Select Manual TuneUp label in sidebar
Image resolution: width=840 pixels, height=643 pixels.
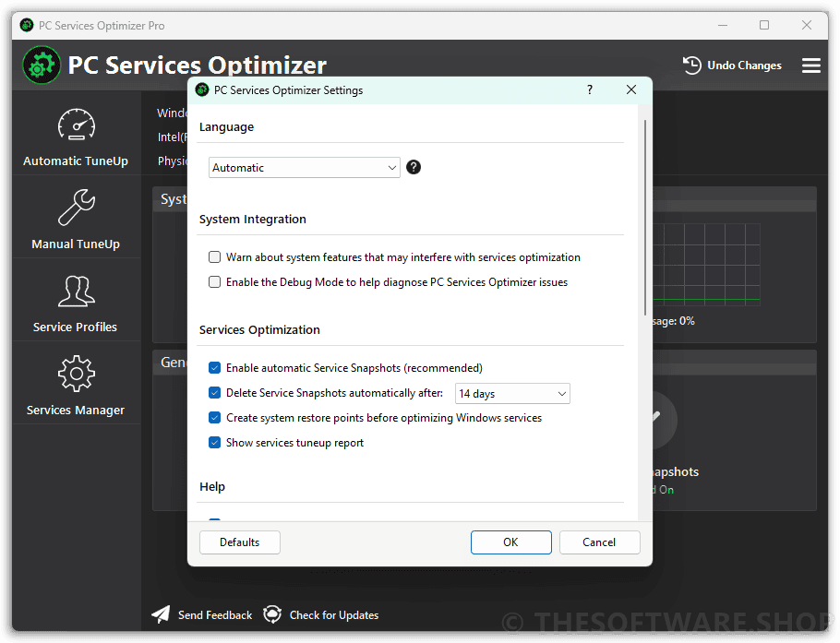click(76, 244)
